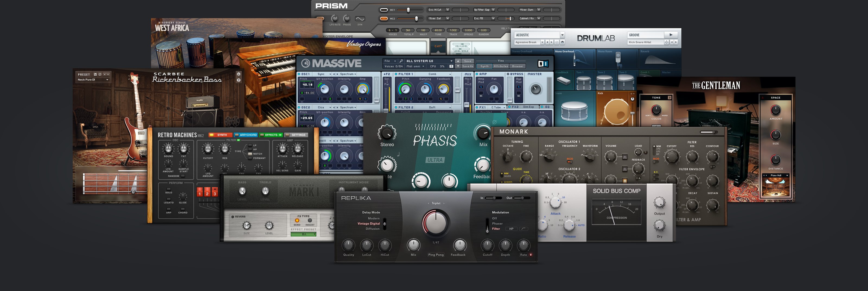This screenshot has width=868, height=291.
Task: Click the save disk icon in DrumLab
Action: click(x=562, y=42)
